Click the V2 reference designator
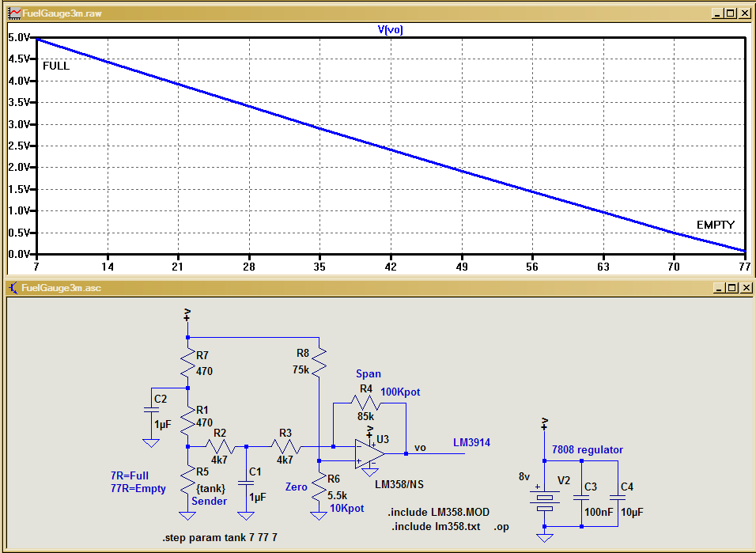756x553 pixels. 564,481
